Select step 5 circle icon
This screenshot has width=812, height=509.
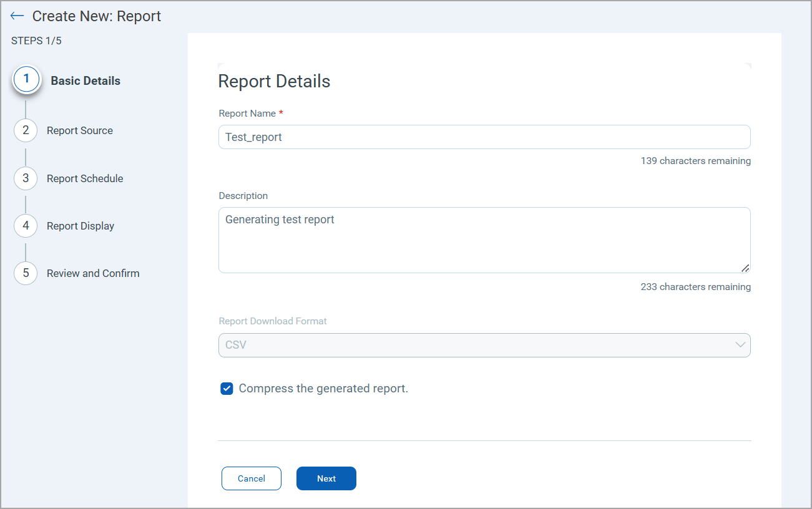click(26, 273)
